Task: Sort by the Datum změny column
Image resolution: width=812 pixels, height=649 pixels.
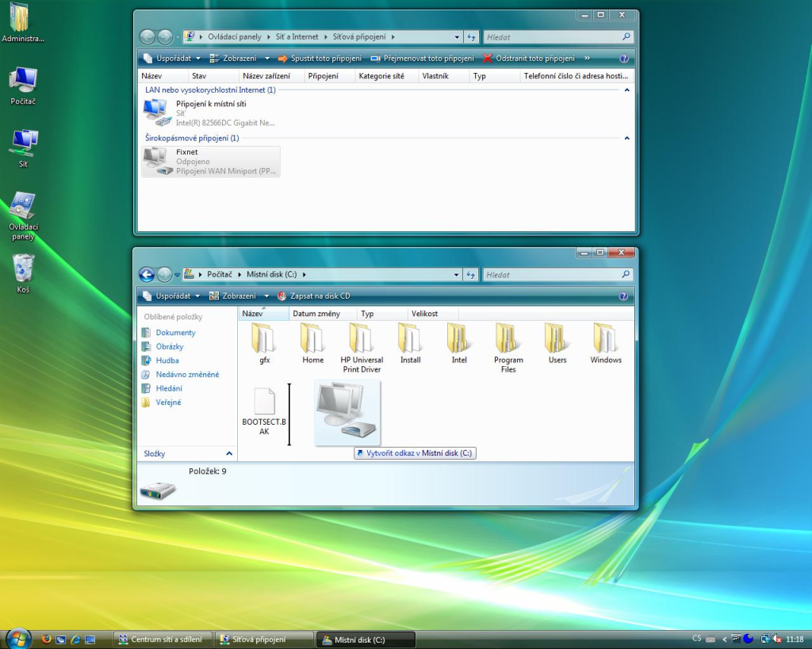Action: [x=324, y=314]
